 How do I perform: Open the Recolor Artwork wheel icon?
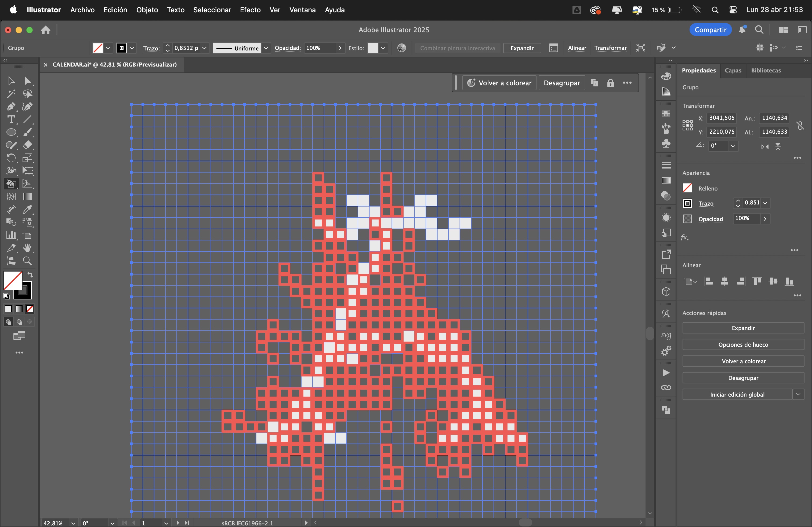click(x=401, y=48)
